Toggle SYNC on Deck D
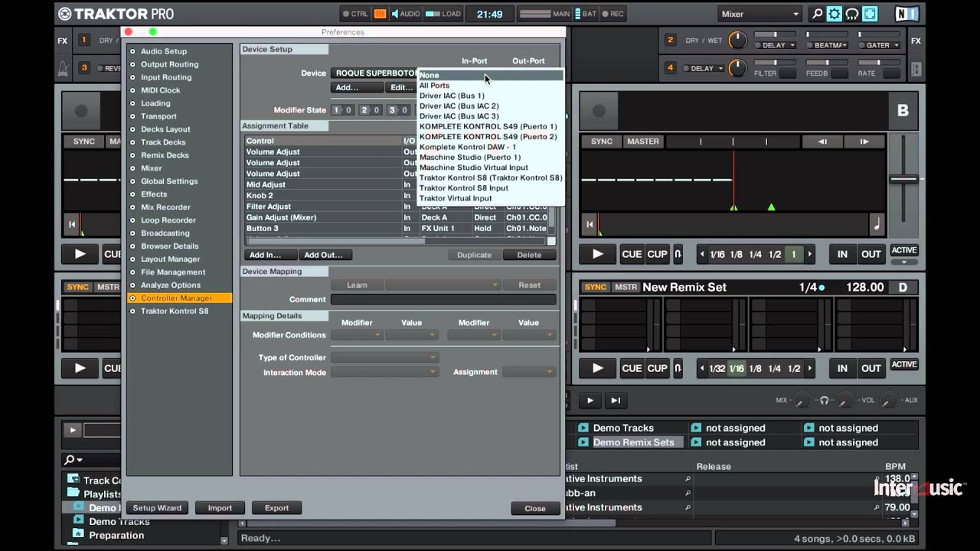The width and height of the screenshot is (980, 551). (596, 287)
